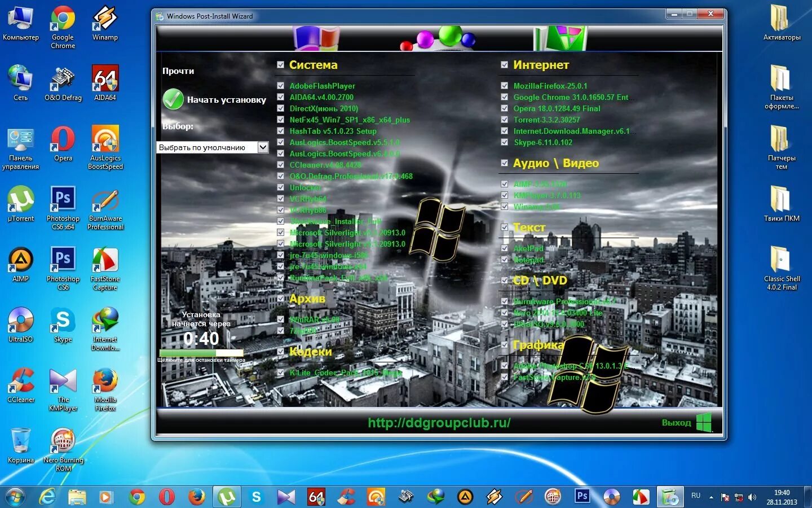This screenshot has height=508, width=812.
Task: Toggle the Архив category checkbox
Action: point(280,299)
